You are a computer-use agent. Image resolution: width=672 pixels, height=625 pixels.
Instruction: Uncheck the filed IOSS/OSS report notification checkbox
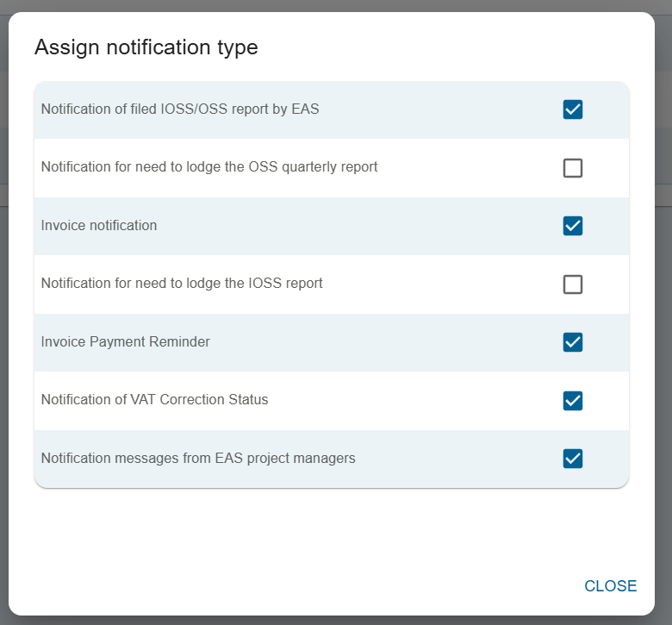573,109
